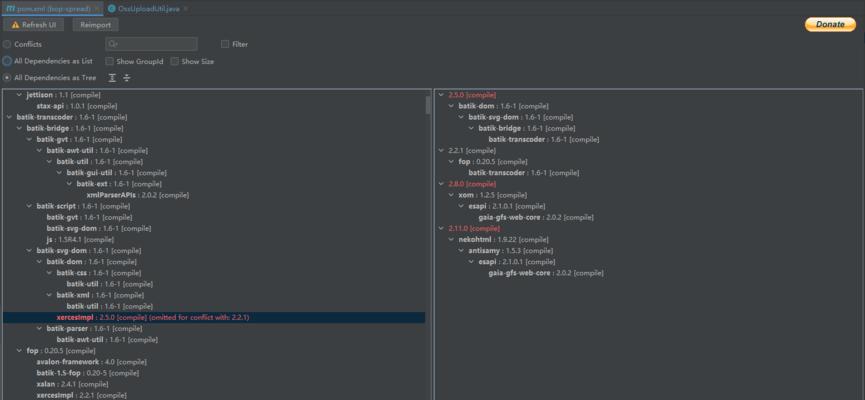865x400 pixels.
Task: Select All Dependencies as Tree option
Action: tap(7, 78)
